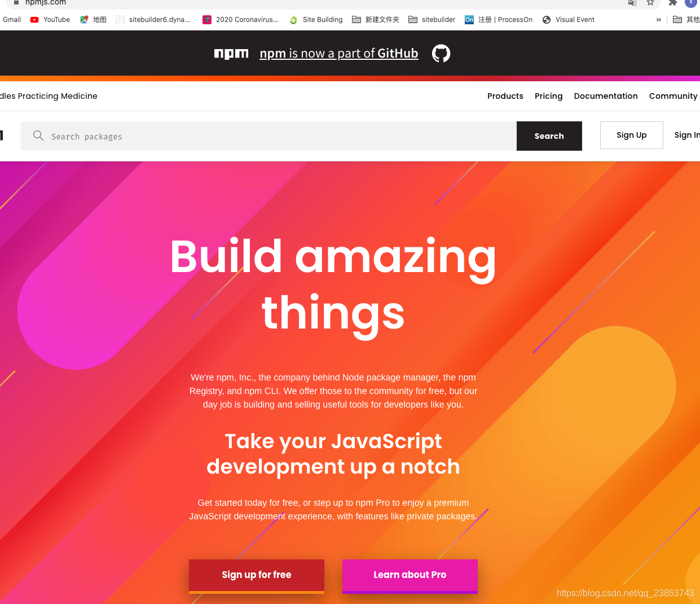
Task: Click the bookmark star icon in address bar
Action: click(650, 2)
